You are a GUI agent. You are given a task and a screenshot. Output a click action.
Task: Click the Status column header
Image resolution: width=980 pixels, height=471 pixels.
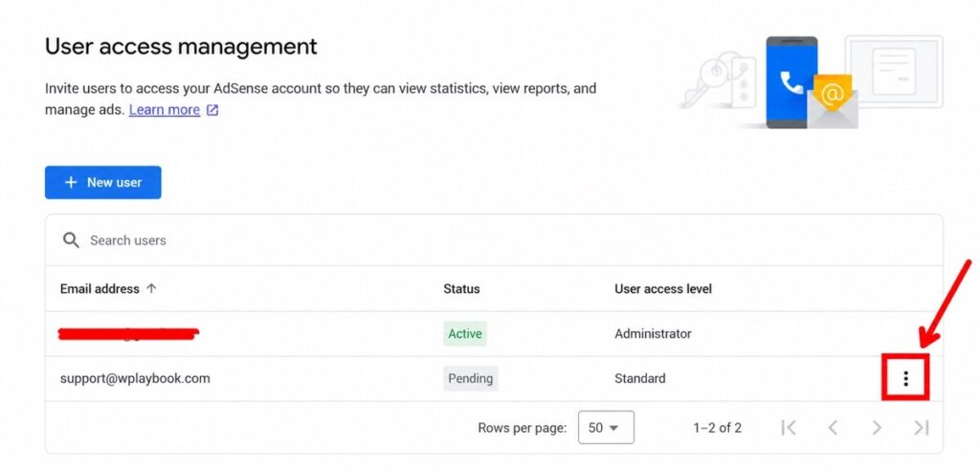click(x=461, y=289)
